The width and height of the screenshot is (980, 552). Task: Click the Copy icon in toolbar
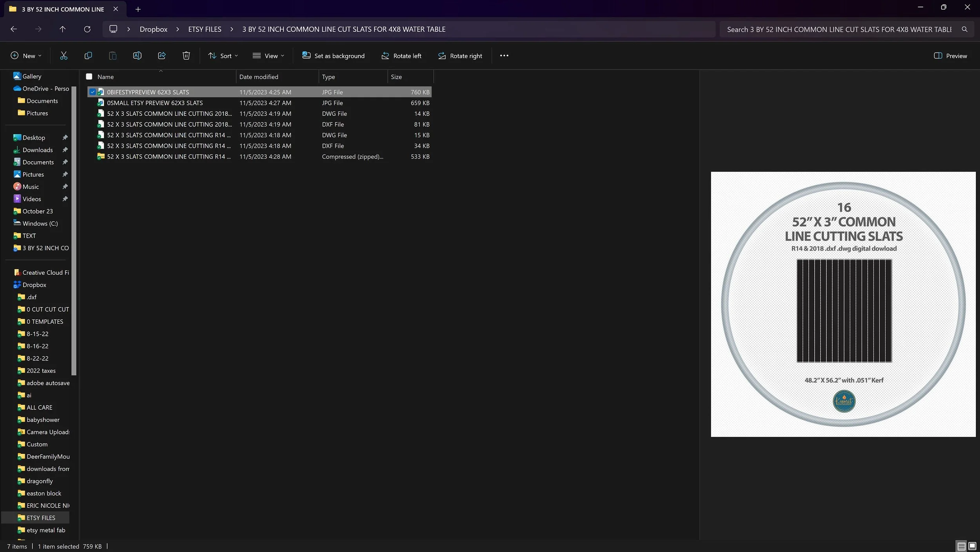click(x=88, y=56)
